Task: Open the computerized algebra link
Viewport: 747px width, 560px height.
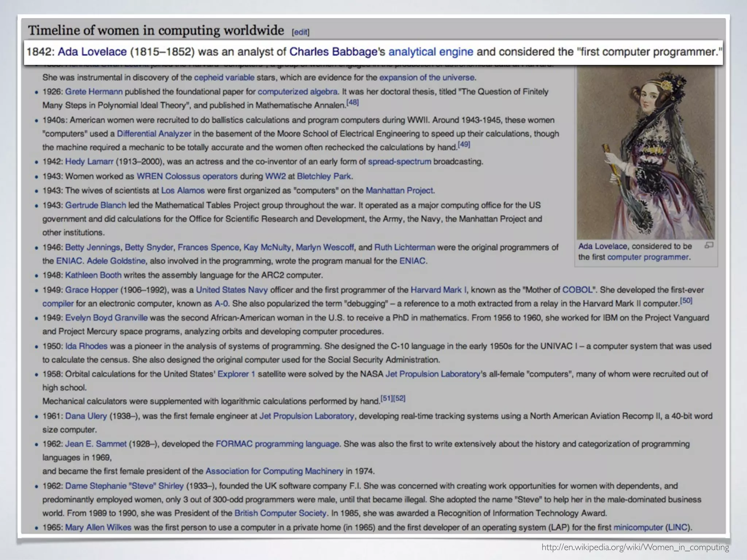Action: (297, 92)
